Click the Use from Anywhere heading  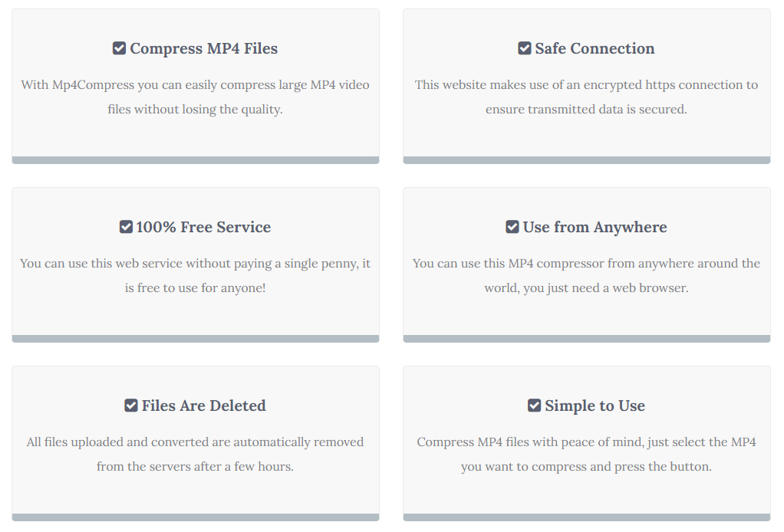coord(595,227)
